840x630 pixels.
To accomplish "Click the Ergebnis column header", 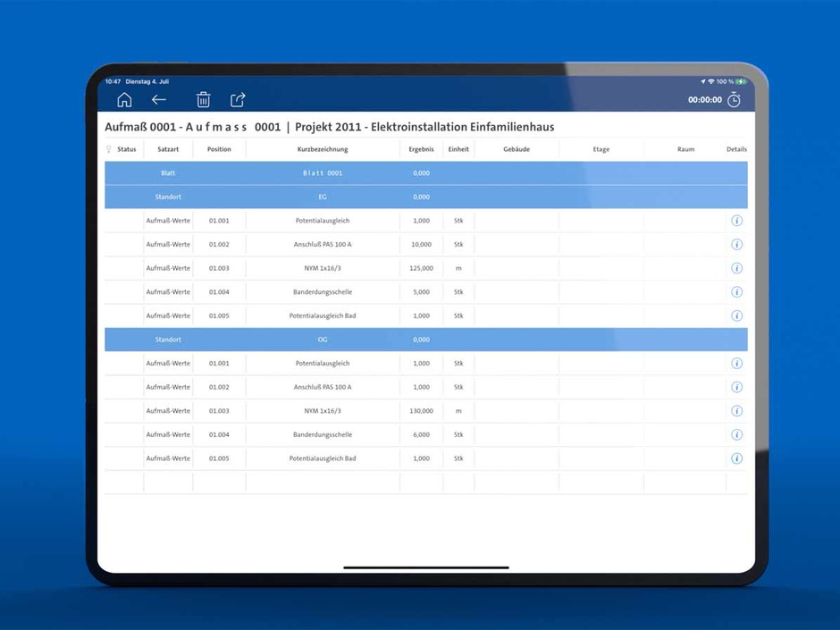I will 421,149.
